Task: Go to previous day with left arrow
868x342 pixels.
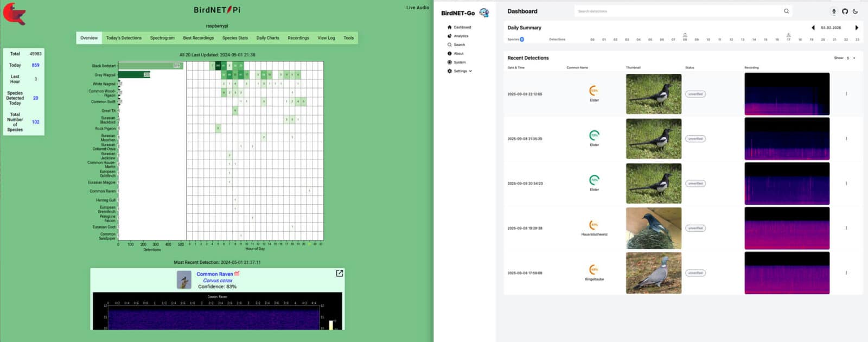Action: tap(813, 28)
